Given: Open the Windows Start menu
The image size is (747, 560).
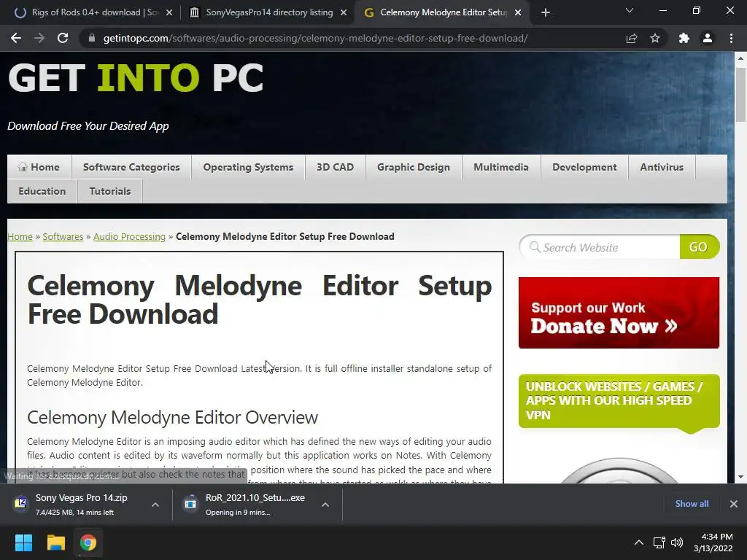Looking at the screenshot, I should 23,542.
